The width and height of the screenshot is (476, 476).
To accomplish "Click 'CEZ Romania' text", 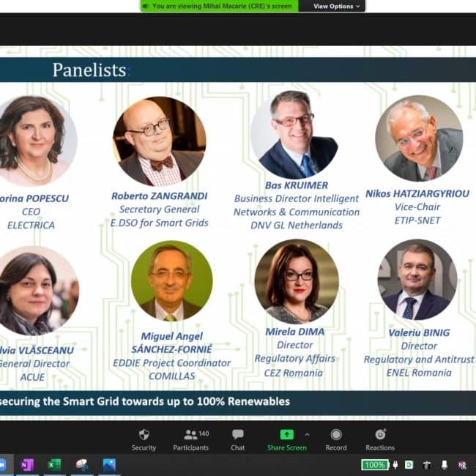I will pos(293,373).
